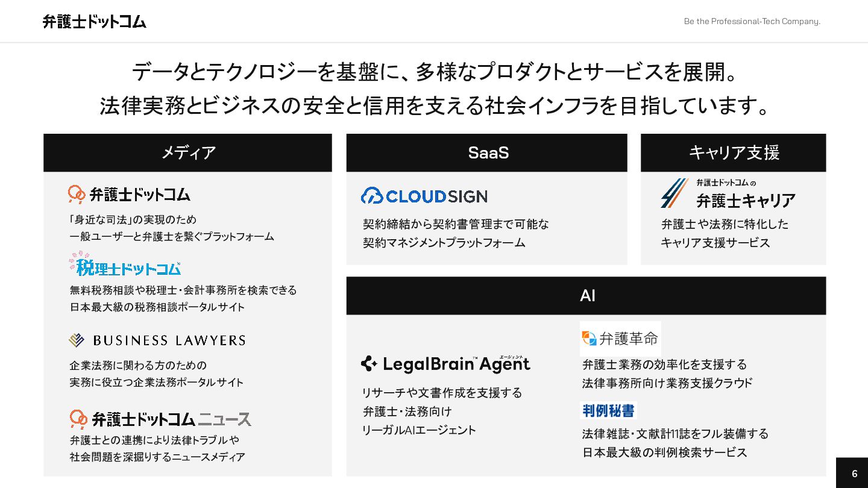
Task: Click the CloudSign cloud icon
Action: pyautogui.click(x=372, y=196)
